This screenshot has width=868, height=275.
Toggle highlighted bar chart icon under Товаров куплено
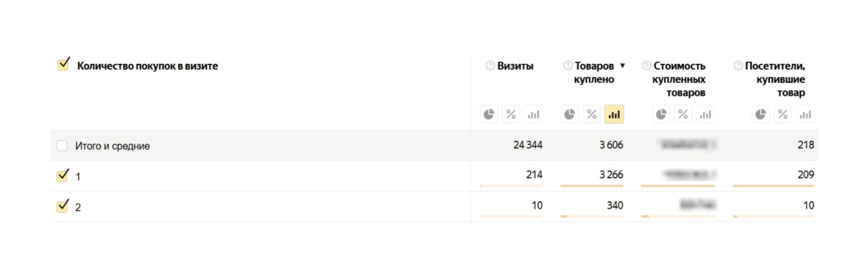click(614, 114)
